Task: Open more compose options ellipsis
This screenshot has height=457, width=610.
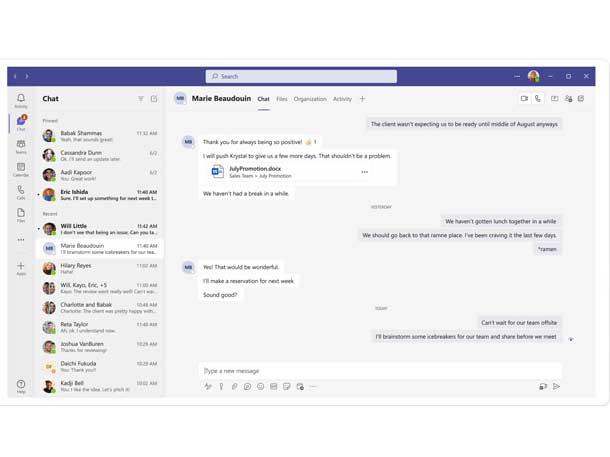Action: click(x=313, y=386)
